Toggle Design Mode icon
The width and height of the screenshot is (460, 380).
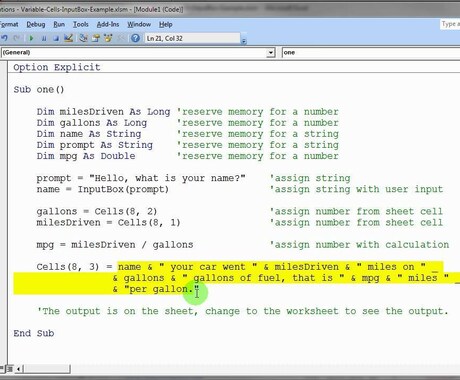click(68, 38)
